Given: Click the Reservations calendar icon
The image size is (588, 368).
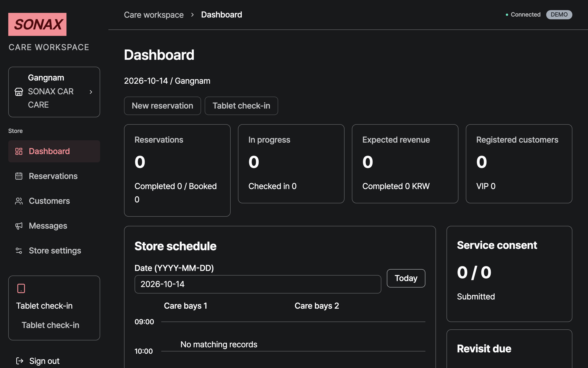Looking at the screenshot, I should click(19, 176).
